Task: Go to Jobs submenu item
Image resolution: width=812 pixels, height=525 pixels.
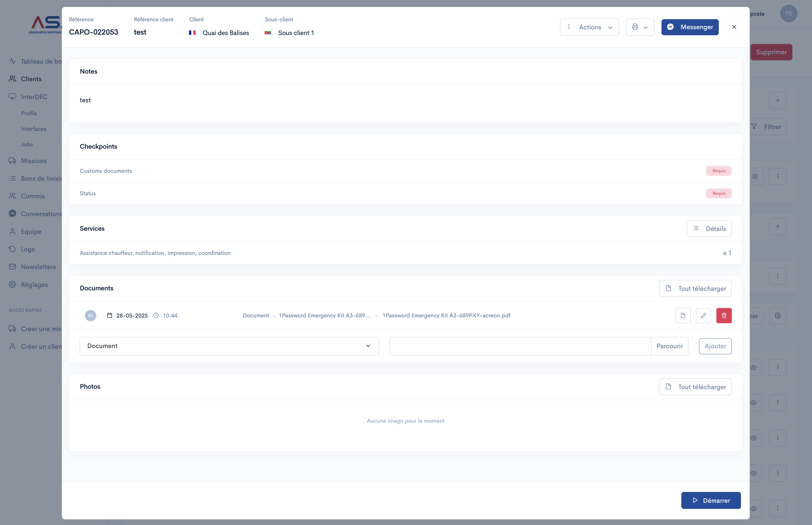Action: click(x=27, y=144)
